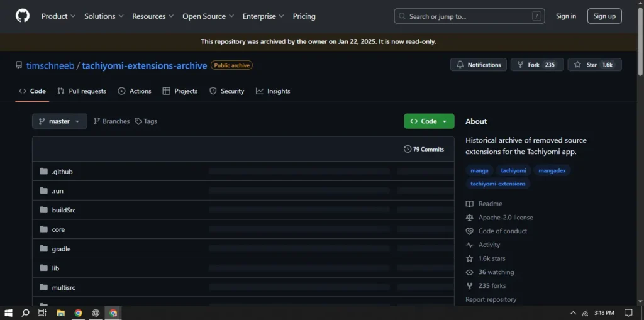Image resolution: width=644 pixels, height=320 pixels.
Task: Expand the Product navigation menu
Action: coord(58,16)
